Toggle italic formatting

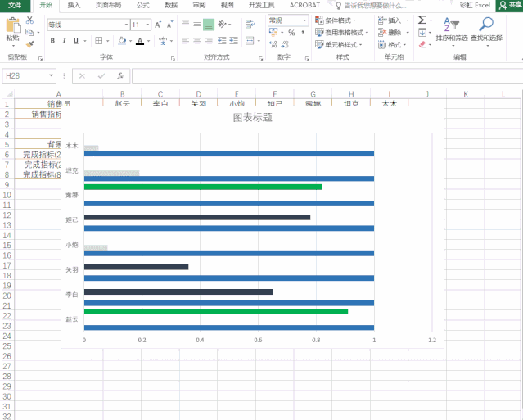click(64, 41)
